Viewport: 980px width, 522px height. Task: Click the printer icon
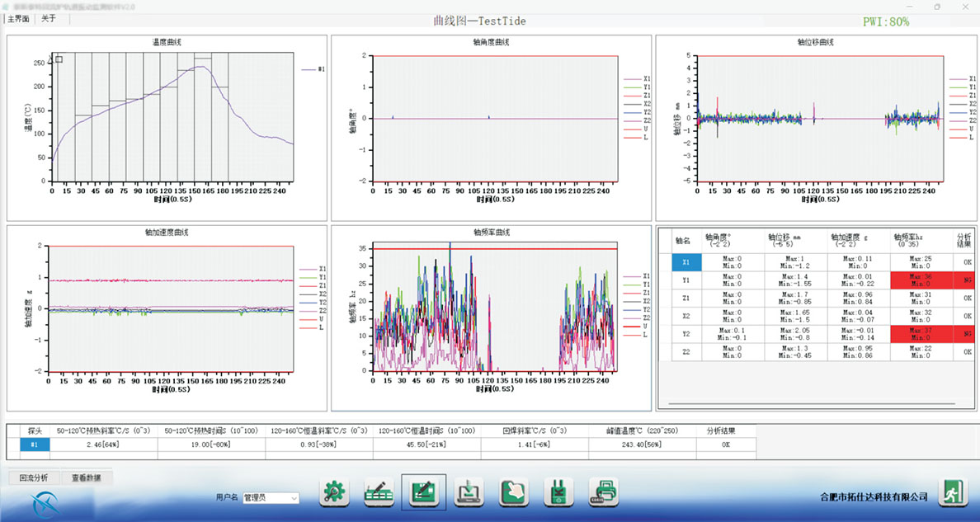[x=603, y=493]
